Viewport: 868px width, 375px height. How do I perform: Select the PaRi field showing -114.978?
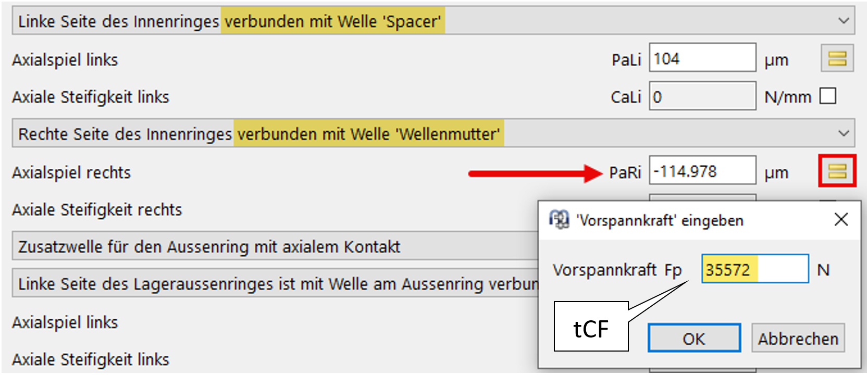702,171
